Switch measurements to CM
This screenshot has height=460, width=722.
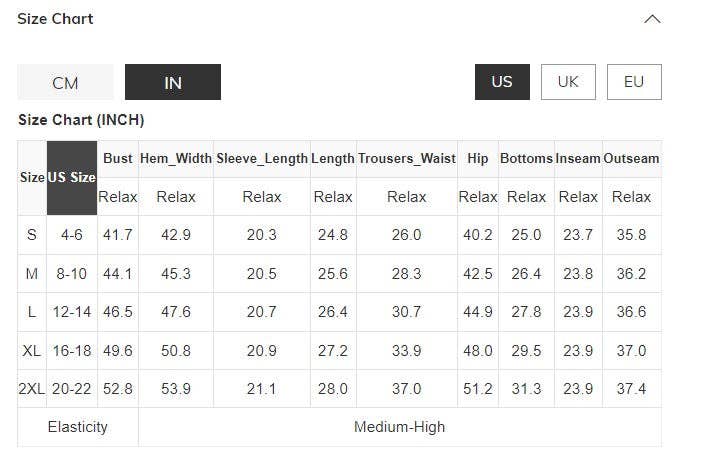click(x=65, y=82)
